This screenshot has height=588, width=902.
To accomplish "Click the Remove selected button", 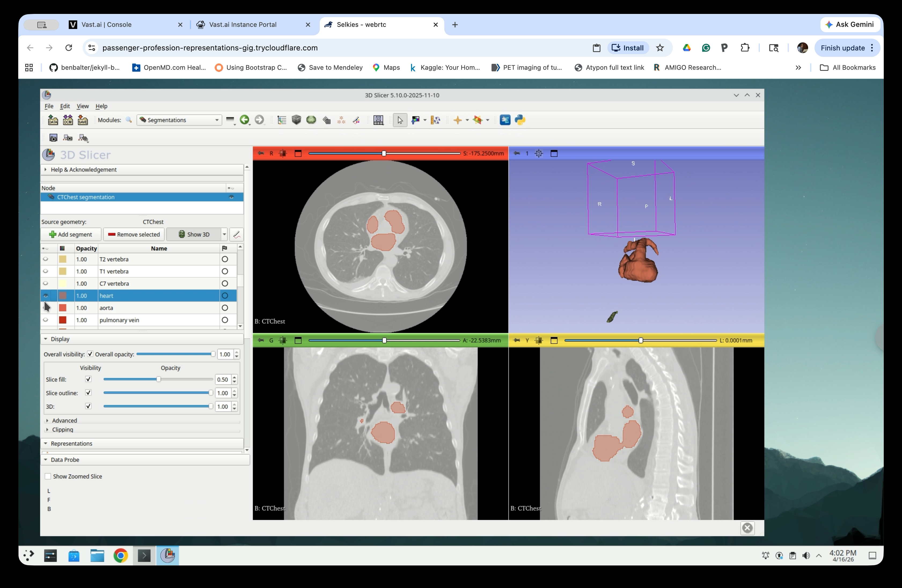I will pyautogui.click(x=133, y=234).
